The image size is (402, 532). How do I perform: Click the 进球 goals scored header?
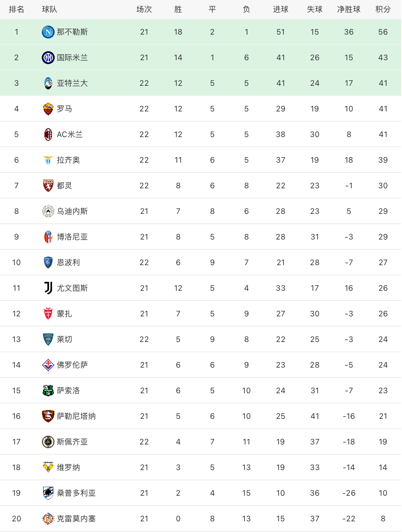(x=280, y=9)
